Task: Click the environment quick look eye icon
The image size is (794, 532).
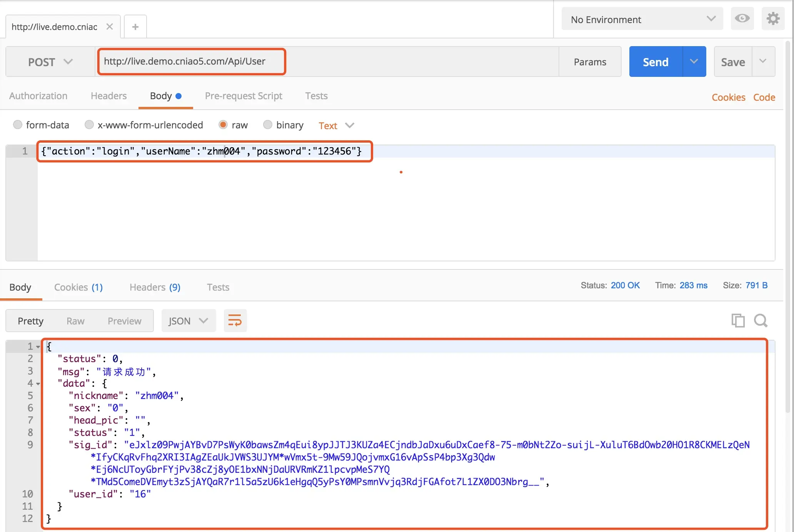Action: 742,18
